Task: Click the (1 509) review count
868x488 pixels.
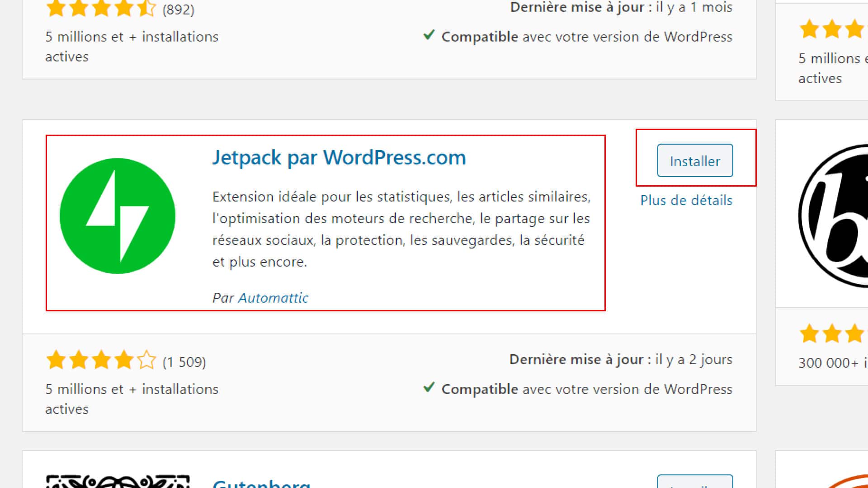Action: tap(184, 362)
